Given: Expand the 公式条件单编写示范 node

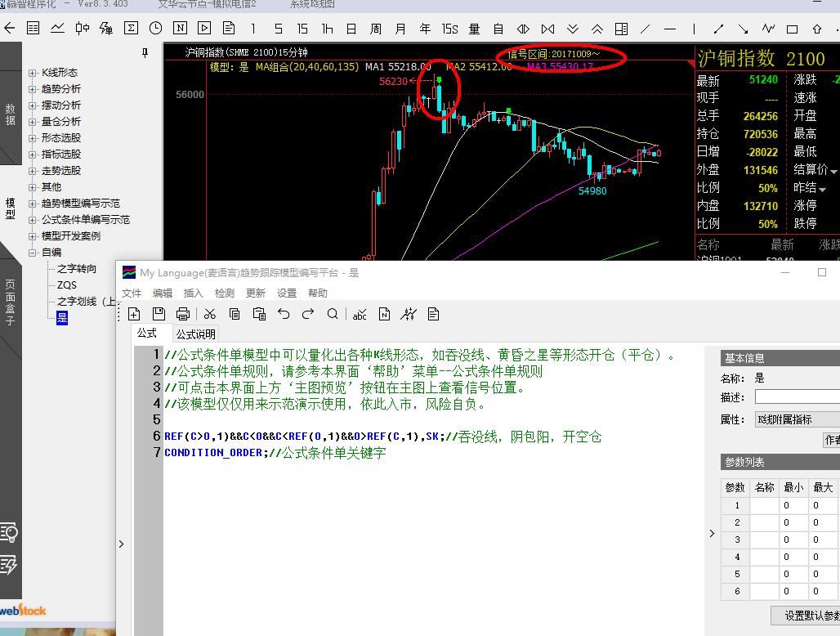Looking at the screenshot, I should [33, 220].
